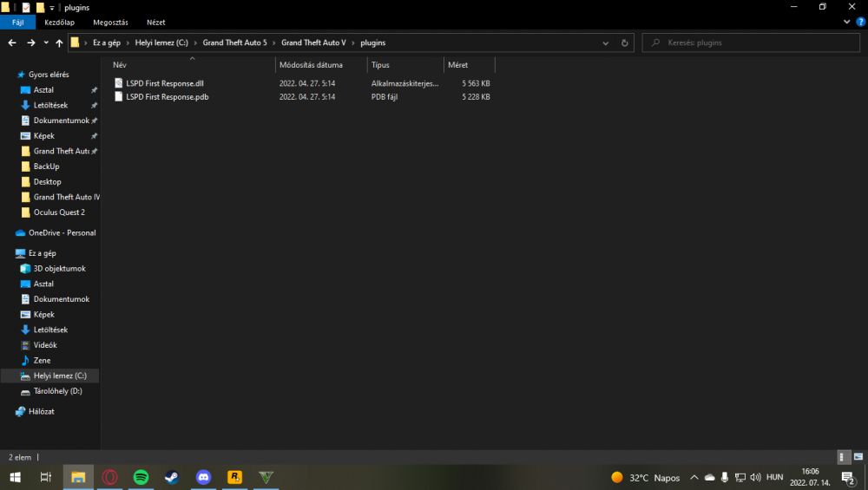868x490 pixels.
Task: Select Tárolóhely (D:) drive in sidebar
Action: 57,391
